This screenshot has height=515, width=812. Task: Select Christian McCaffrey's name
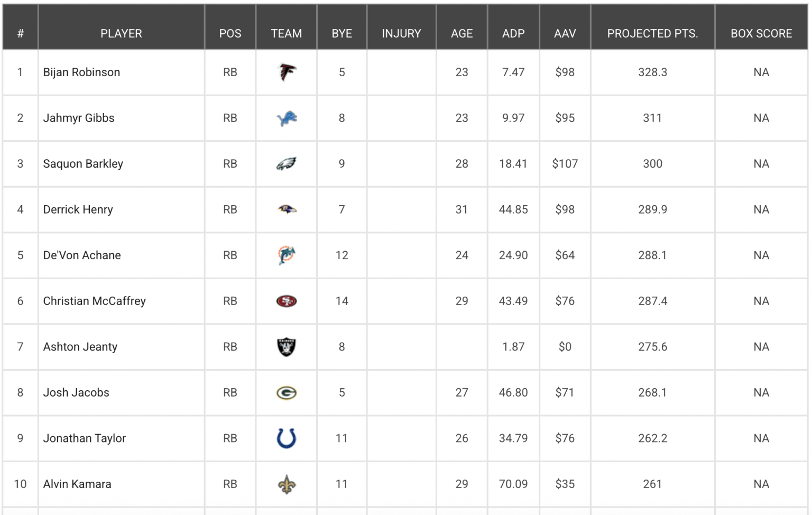[94, 301]
